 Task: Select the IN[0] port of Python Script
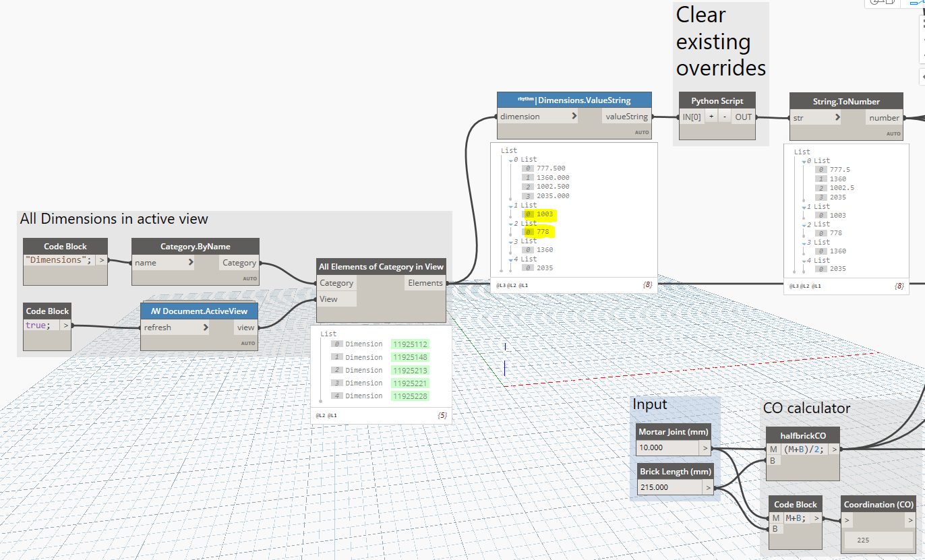692,117
